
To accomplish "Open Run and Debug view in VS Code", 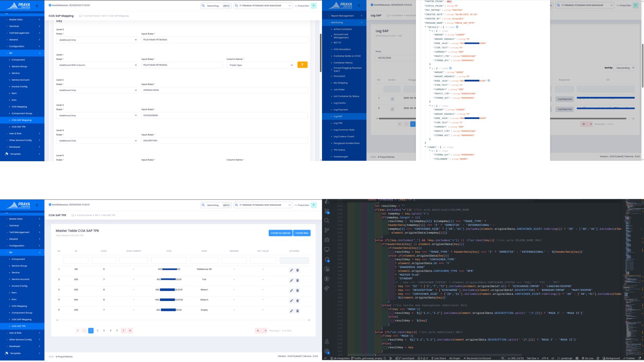I will [327, 240].
